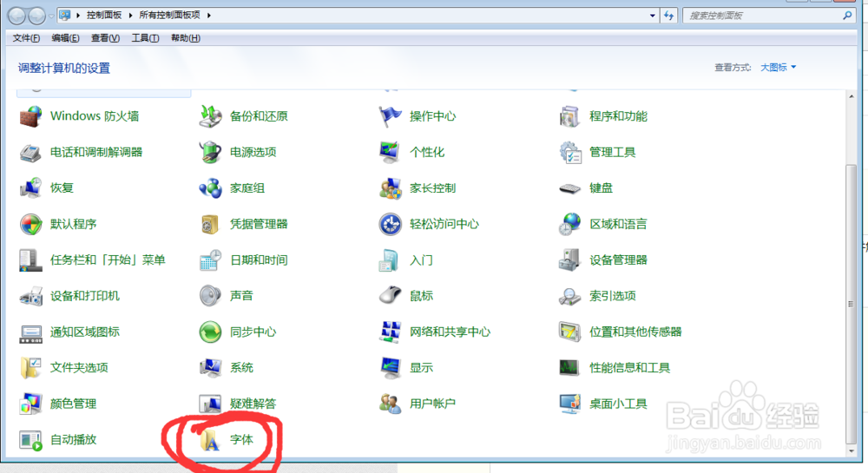The height and width of the screenshot is (473, 868).
Task: Click the scrollbar up arrow
Action: pos(851,96)
